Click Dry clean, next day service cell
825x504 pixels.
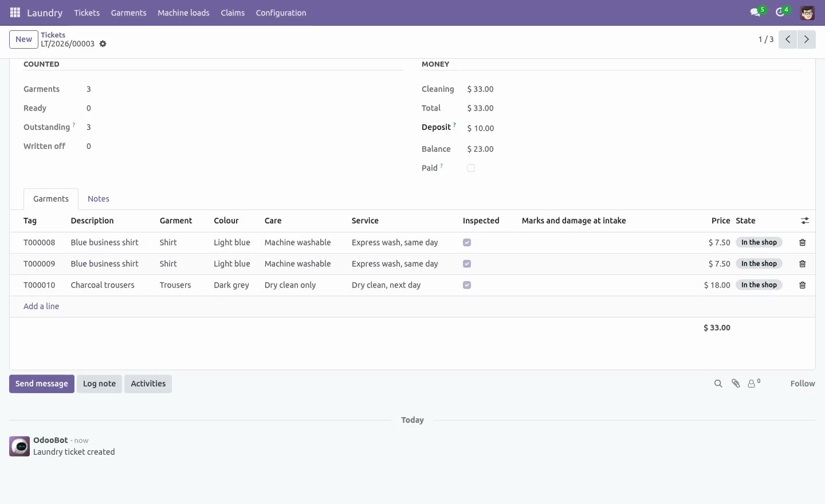click(x=386, y=285)
